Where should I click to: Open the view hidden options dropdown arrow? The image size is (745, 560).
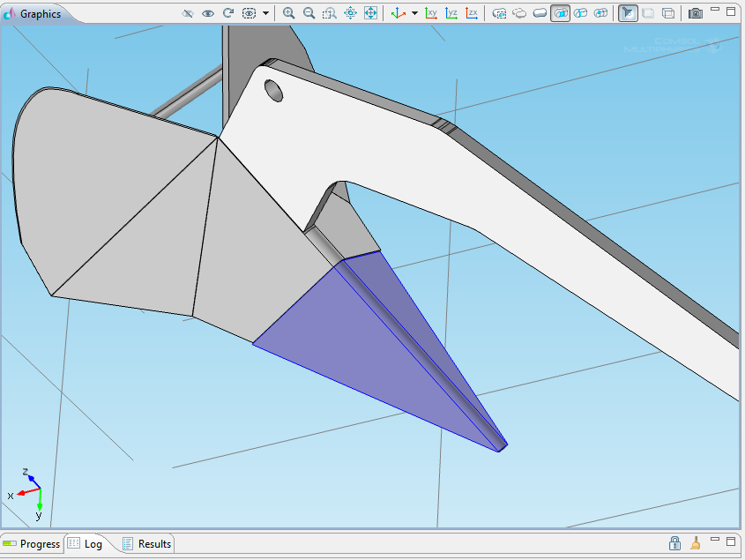tap(265, 13)
